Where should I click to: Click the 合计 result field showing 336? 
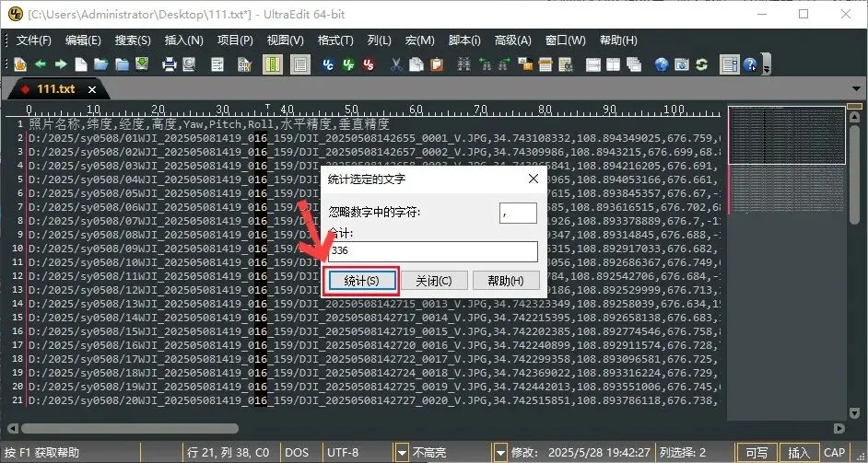433,251
